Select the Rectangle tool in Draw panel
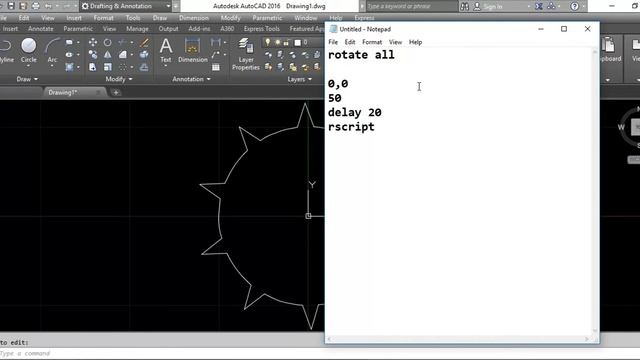 click(x=69, y=42)
